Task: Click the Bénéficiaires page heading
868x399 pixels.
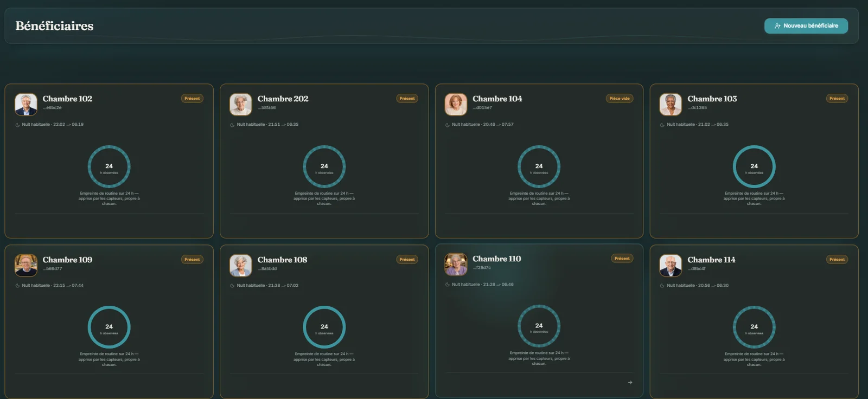Action: click(54, 25)
